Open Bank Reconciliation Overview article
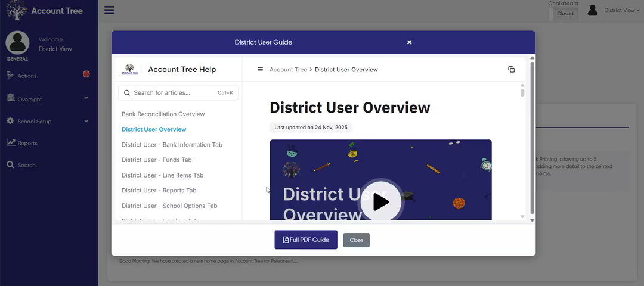 pyautogui.click(x=163, y=114)
